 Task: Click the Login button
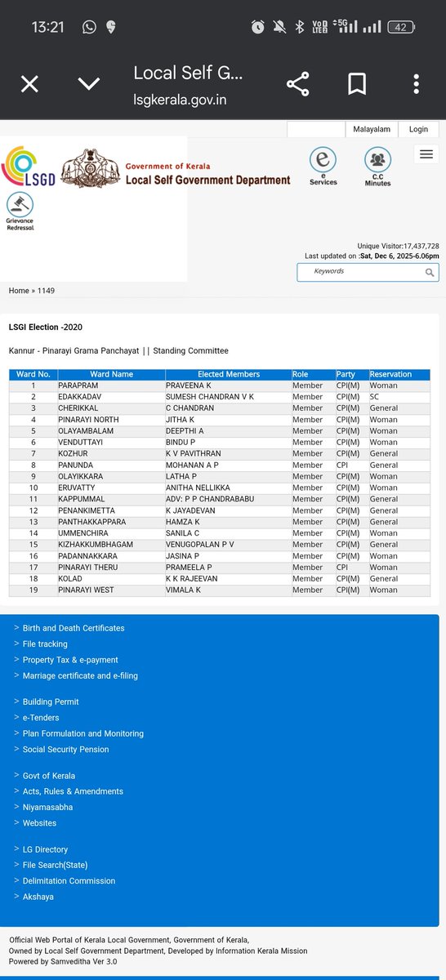(418, 129)
